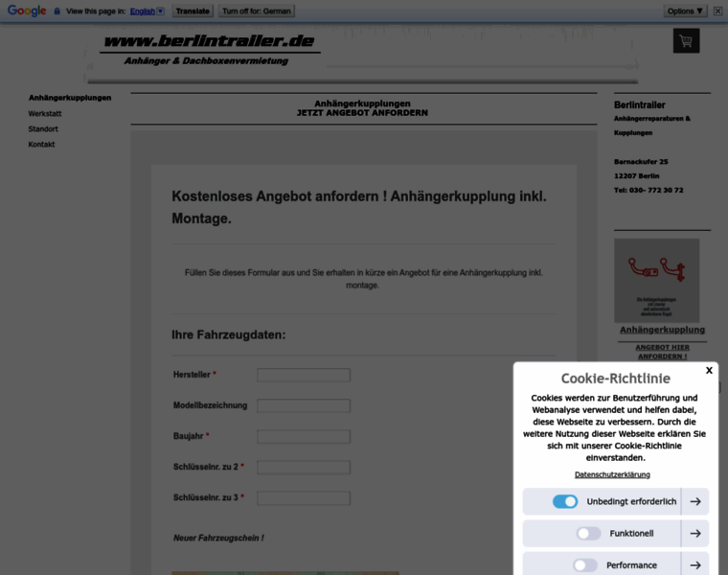Open Kontakt menu item

click(41, 145)
